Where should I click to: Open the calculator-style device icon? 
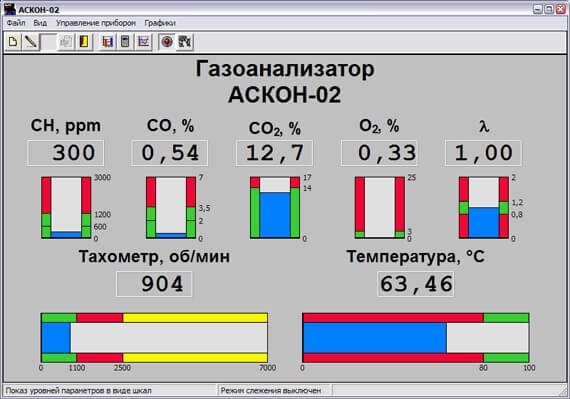point(125,42)
